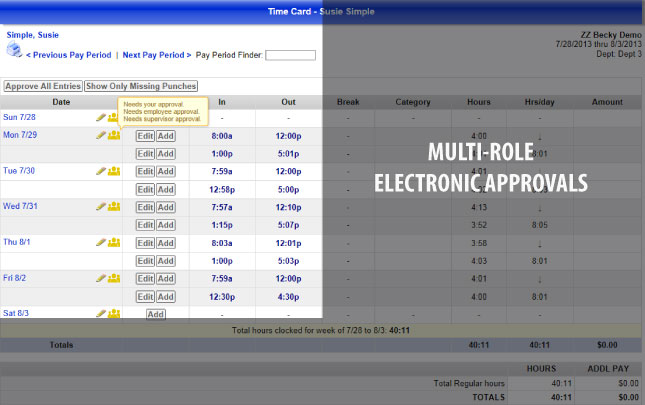
Task: Add a punch on Sat 8/3
Action: point(155,314)
